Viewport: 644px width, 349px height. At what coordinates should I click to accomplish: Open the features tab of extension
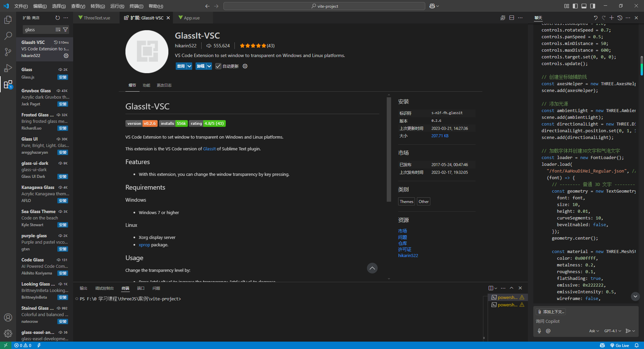point(146,85)
